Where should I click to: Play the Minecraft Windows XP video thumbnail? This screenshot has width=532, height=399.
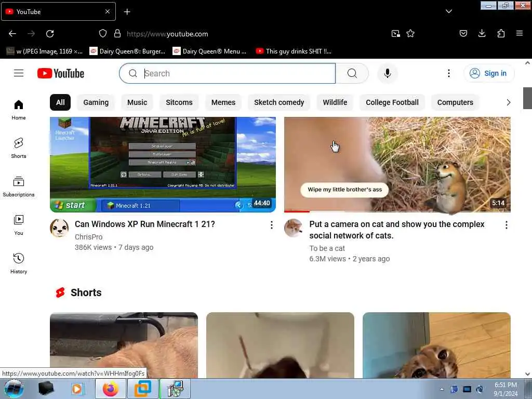163,165
